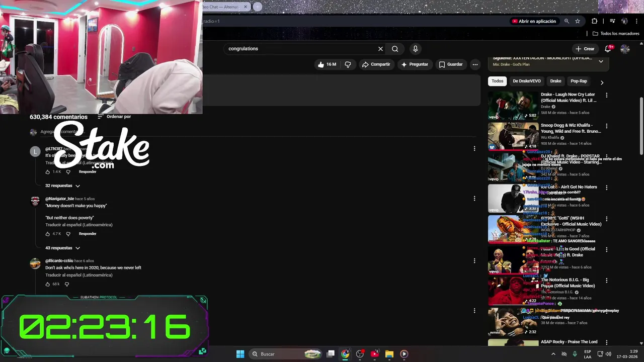Open the Ordenar por sort dropdown
Viewport: 644px width, 362px height.
click(114, 117)
